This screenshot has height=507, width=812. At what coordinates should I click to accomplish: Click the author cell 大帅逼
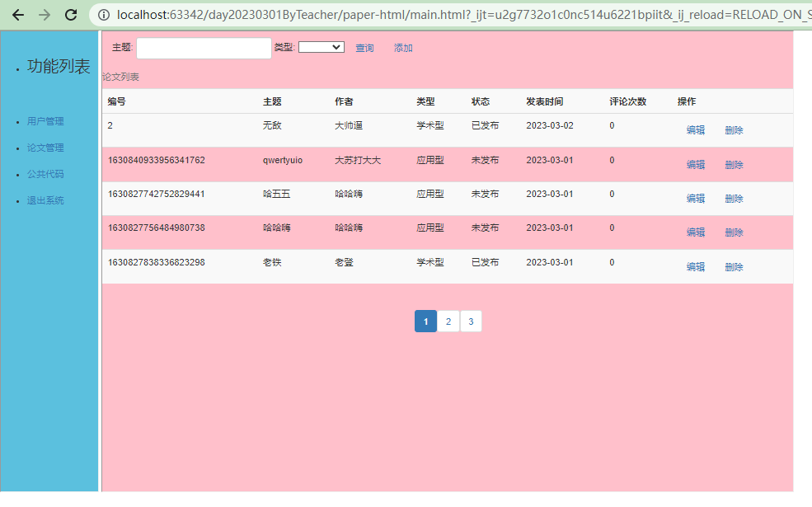(x=349, y=125)
